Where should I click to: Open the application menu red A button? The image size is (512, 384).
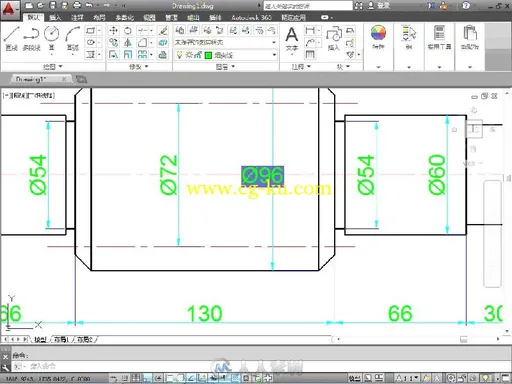pyautogui.click(x=9, y=9)
